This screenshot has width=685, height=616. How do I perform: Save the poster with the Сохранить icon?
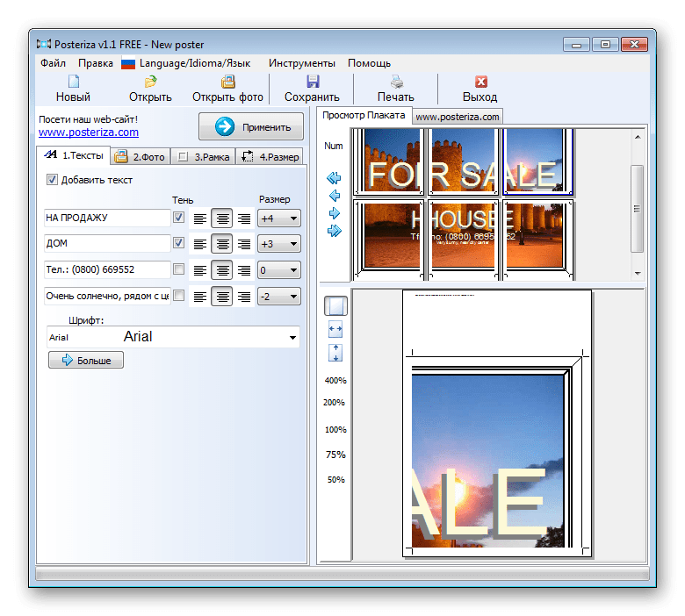point(312,82)
